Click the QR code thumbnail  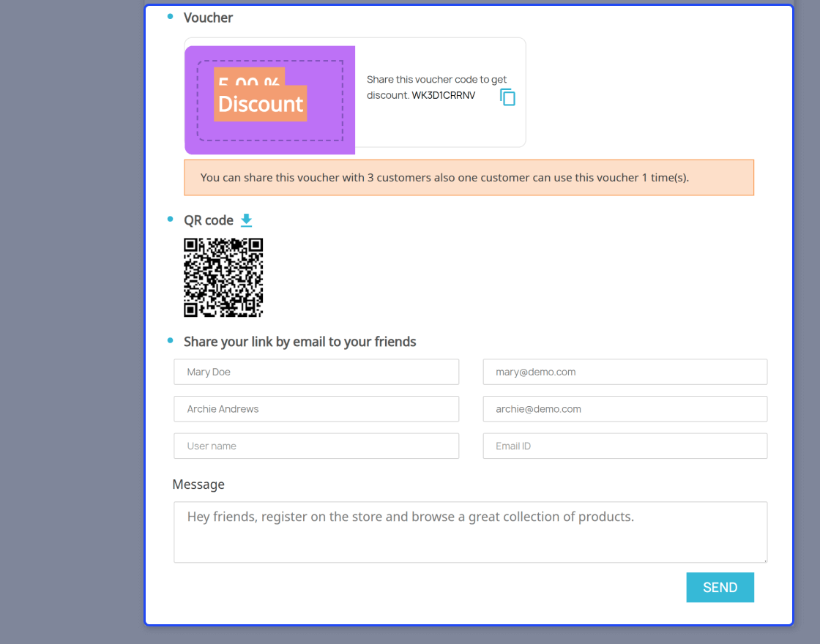[x=223, y=277]
